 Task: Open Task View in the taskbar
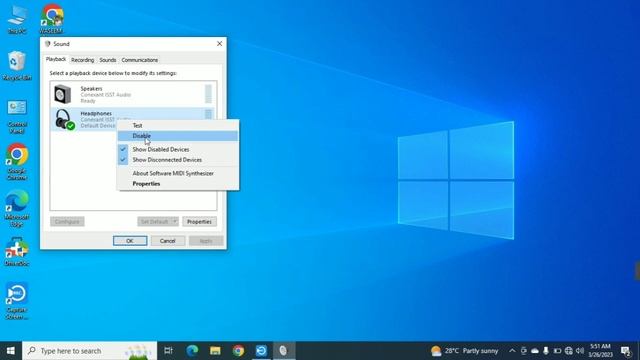pyautogui.click(x=168, y=351)
